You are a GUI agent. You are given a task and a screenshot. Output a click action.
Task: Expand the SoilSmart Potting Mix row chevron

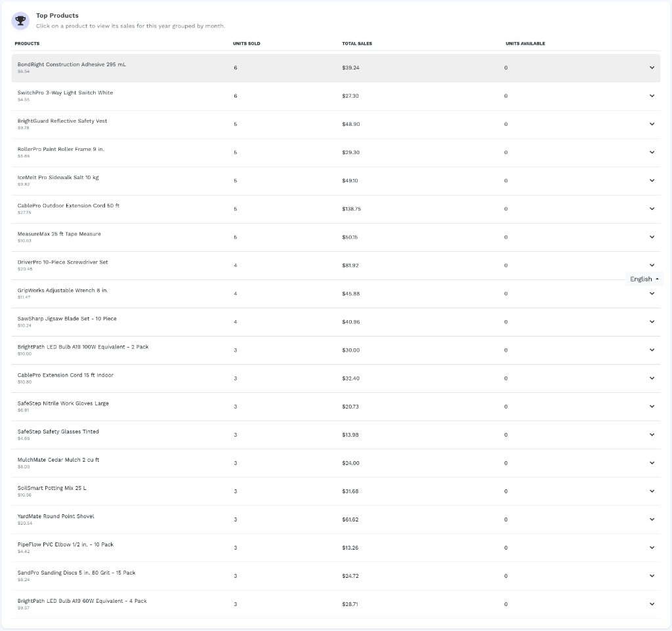pos(652,491)
